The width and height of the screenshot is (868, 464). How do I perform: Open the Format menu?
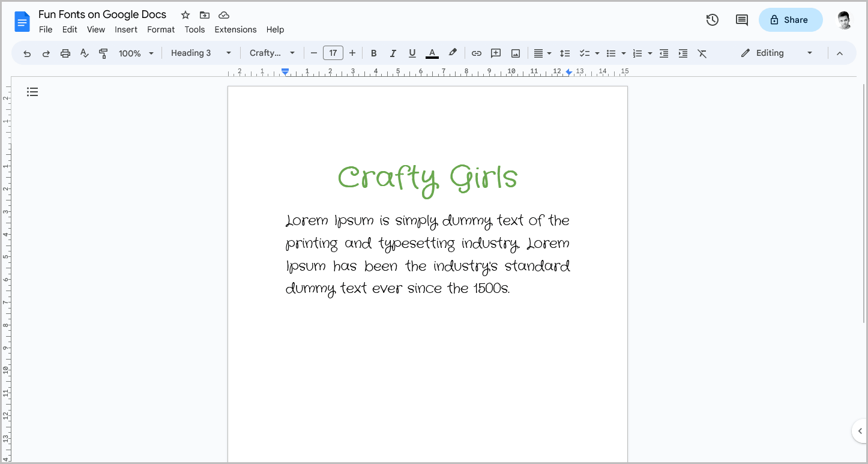click(x=160, y=29)
